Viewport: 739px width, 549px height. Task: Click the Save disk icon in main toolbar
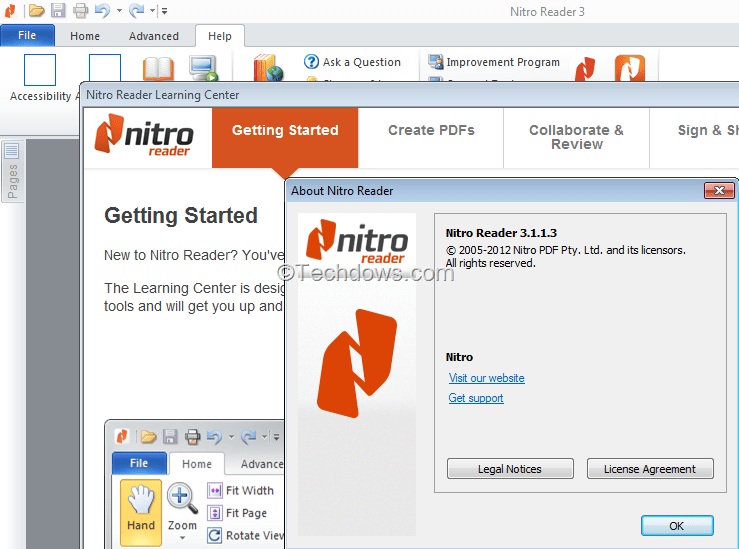[x=58, y=10]
